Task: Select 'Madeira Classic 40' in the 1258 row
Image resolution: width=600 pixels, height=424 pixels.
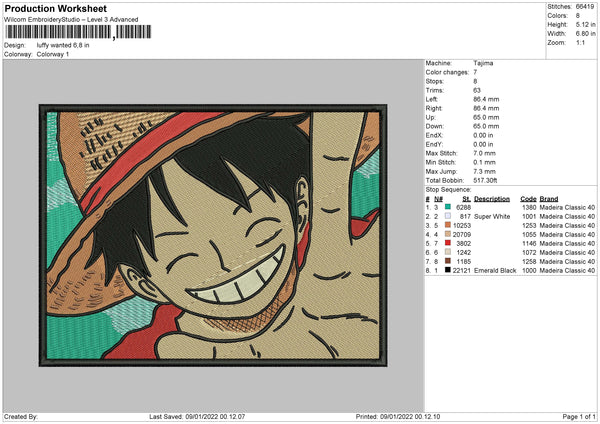Action: (567, 262)
